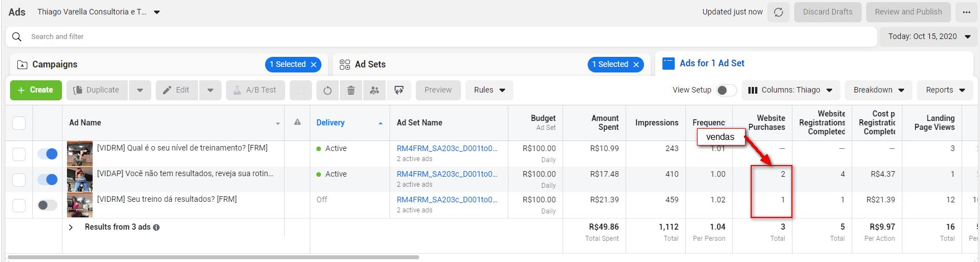Switch to the Ad Sets tab

(370, 65)
